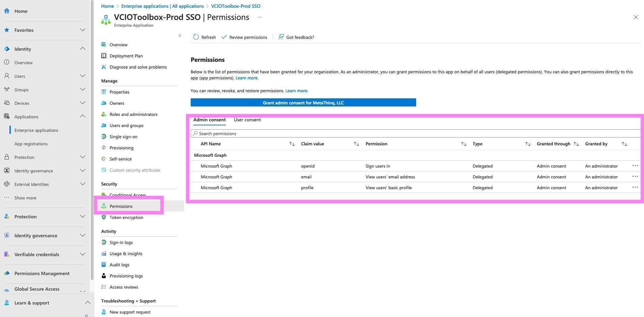This screenshot has width=644, height=317.
Task: Expand the Favorites section chevron
Action: point(83,30)
